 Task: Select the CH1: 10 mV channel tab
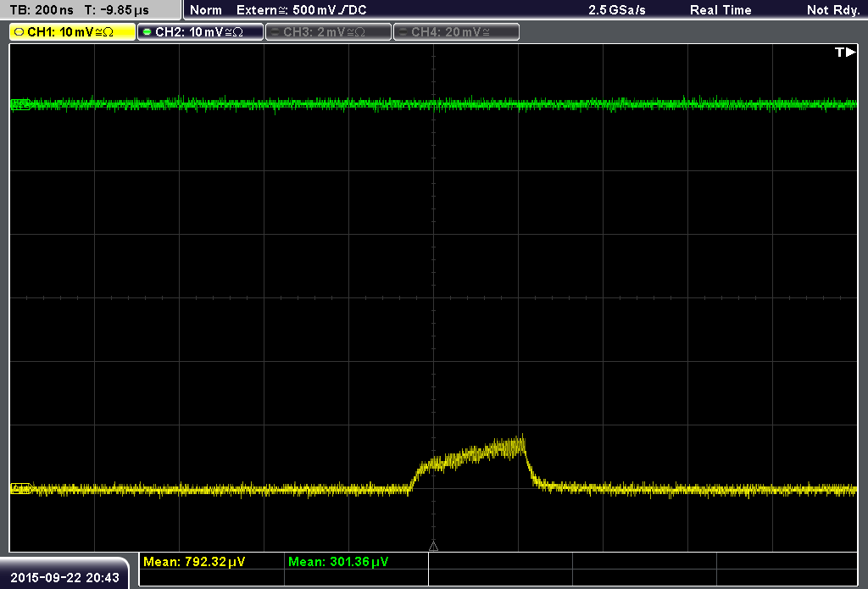73,32
